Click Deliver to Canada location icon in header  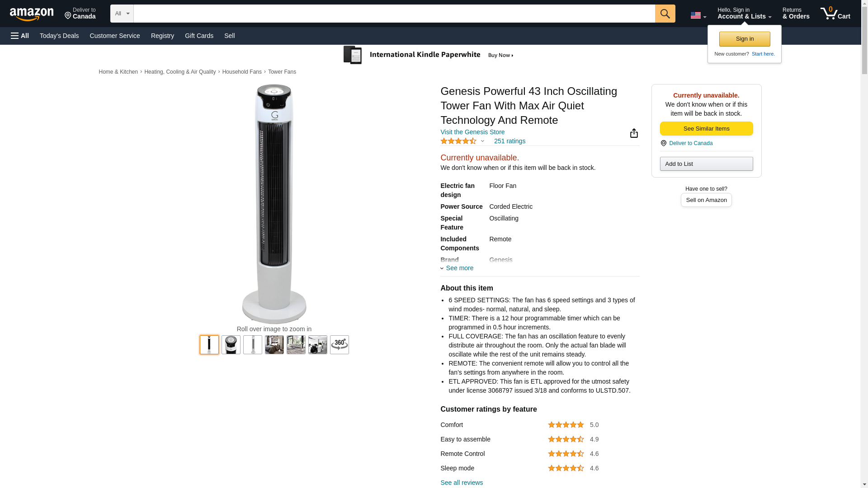(68, 16)
